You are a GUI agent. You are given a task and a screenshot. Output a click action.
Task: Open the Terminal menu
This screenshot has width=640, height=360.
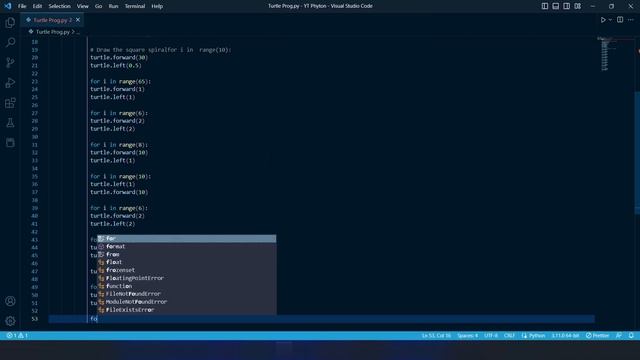click(135, 6)
